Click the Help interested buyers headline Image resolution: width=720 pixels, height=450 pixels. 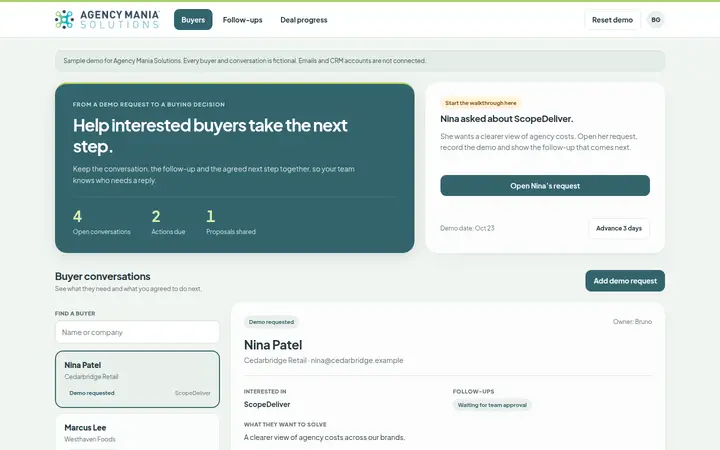(210, 136)
